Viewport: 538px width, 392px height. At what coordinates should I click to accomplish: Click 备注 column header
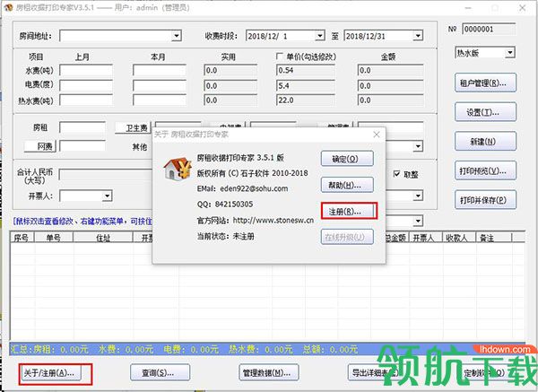[493, 237]
